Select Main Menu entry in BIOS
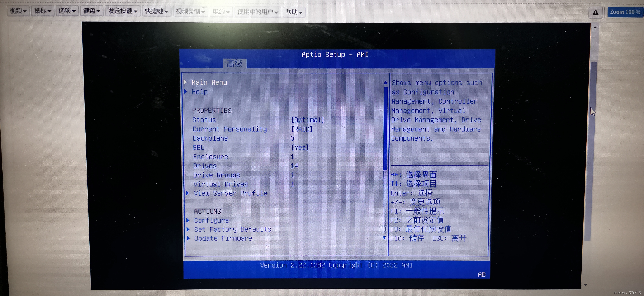644x296 pixels. pos(209,82)
